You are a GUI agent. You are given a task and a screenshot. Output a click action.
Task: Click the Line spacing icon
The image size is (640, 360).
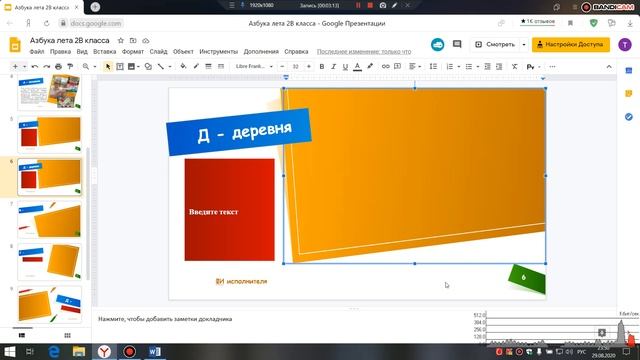point(433,67)
